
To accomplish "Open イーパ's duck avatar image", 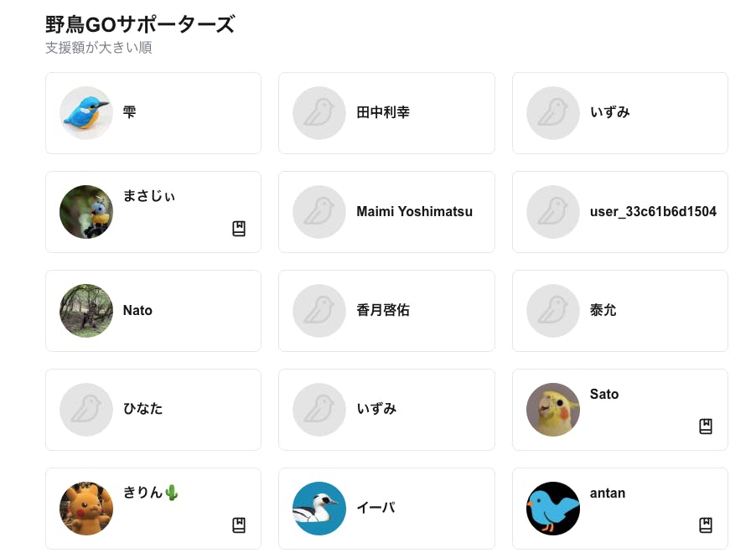I will click(319, 509).
